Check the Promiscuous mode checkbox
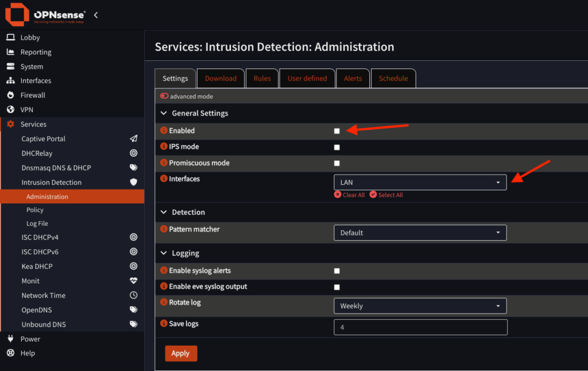 coord(336,163)
